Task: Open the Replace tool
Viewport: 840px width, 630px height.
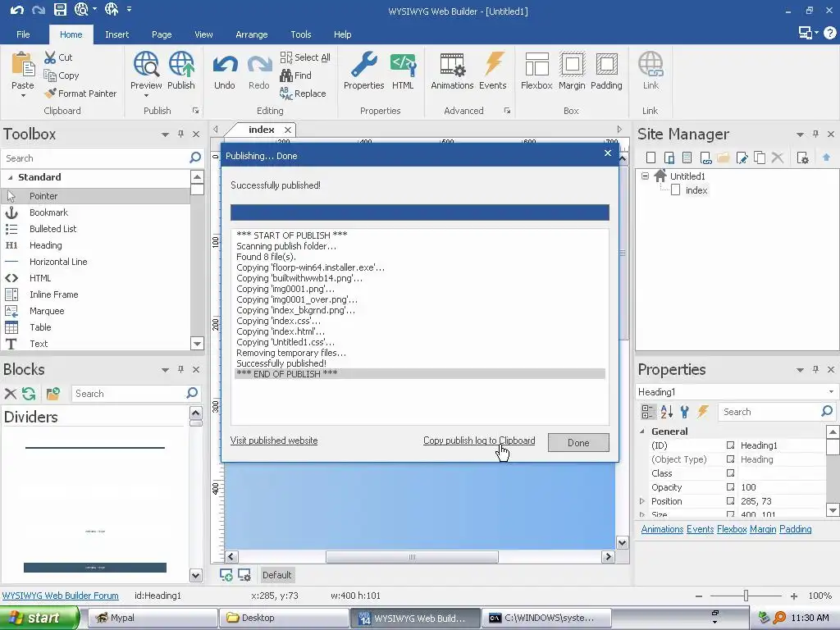Action: click(303, 94)
